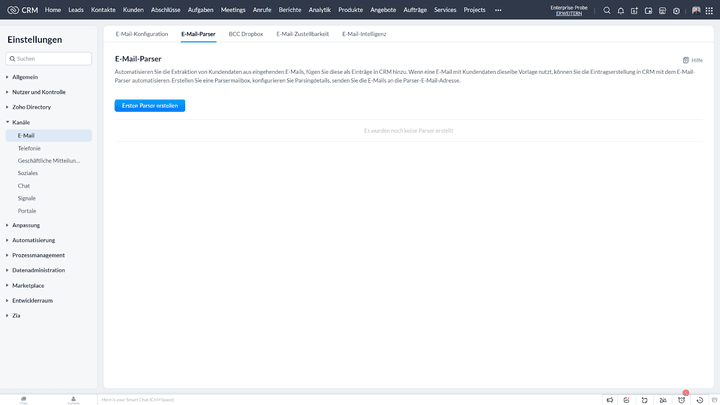Screen dimensions: 720x405
Task: Open the Abschlüsse module
Action: (166, 10)
